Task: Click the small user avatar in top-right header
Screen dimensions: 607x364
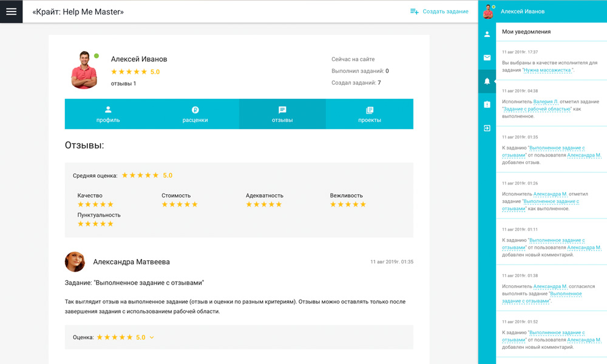Action: pyautogui.click(x=487, y=12)
